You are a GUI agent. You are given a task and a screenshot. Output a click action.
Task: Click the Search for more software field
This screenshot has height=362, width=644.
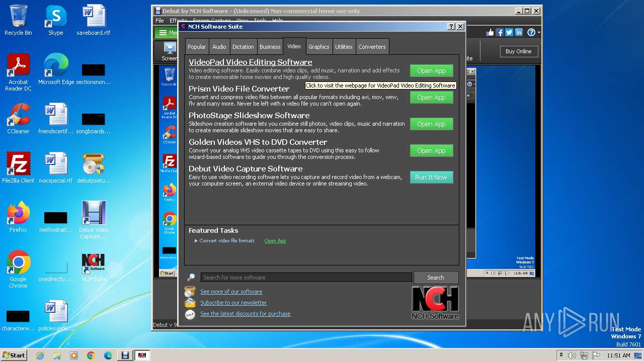(306, 278)
